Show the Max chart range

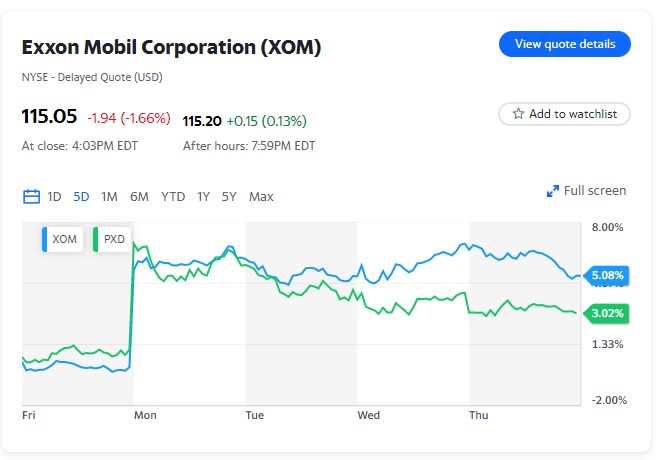tap(261, 197)
